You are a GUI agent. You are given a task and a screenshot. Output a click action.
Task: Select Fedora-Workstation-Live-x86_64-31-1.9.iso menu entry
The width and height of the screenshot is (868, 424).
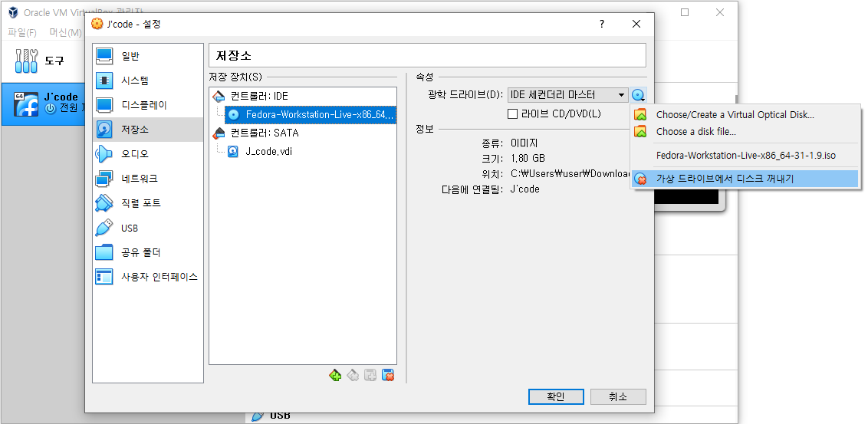click(745, 156)
